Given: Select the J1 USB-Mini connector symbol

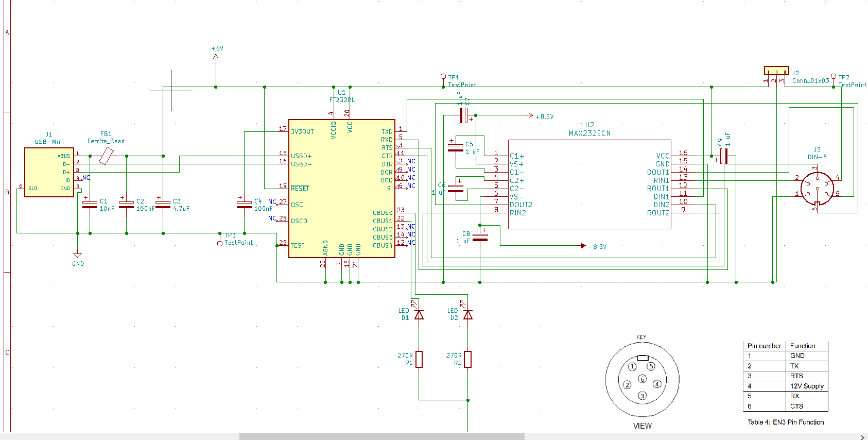Looking at the screenshot, I should coord(49,172).
